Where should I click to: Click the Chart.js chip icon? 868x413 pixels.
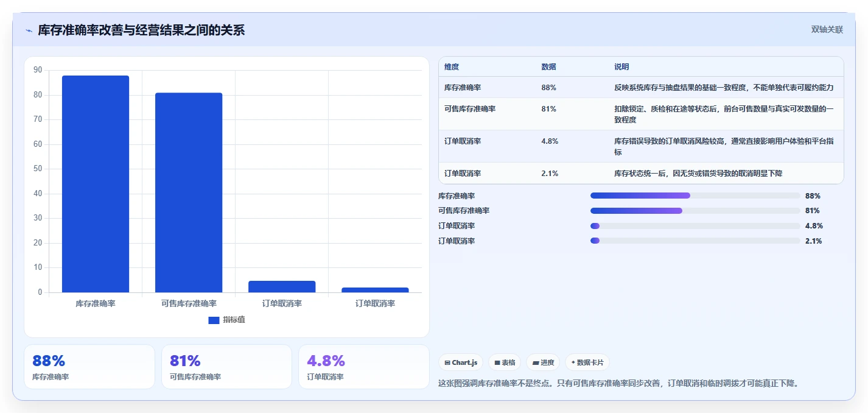coord(447,362)
